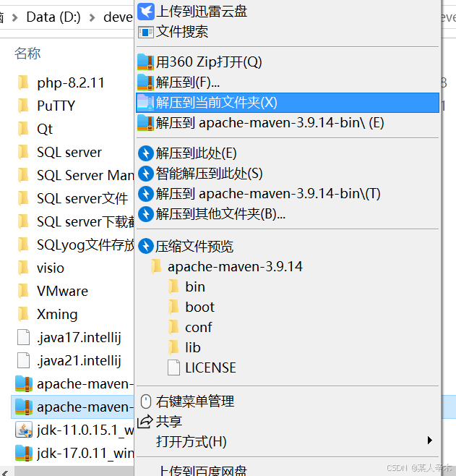Click the Xming folder icon
This screenshot has height=476, width=456.
pyautogui.click(x=23, y=314)
